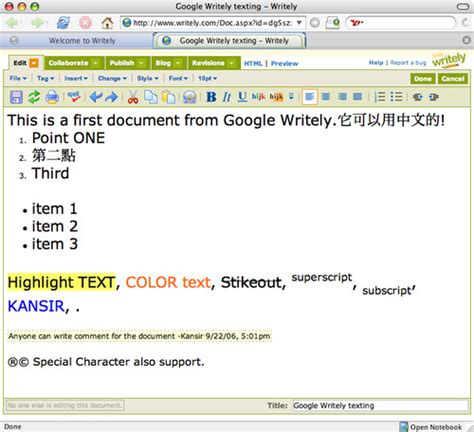This screenshot has height=432, width=474.
Task: Click the round button next to the address bar
Action: pos(315,23)
